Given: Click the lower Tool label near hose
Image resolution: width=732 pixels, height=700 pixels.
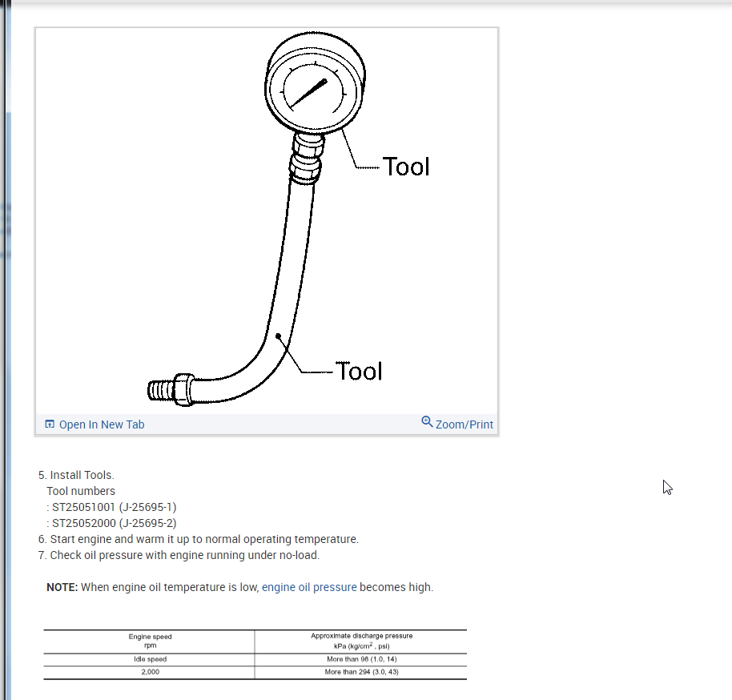Looking at the screenshot, I should pyautogui.click(x=359, y=372).
